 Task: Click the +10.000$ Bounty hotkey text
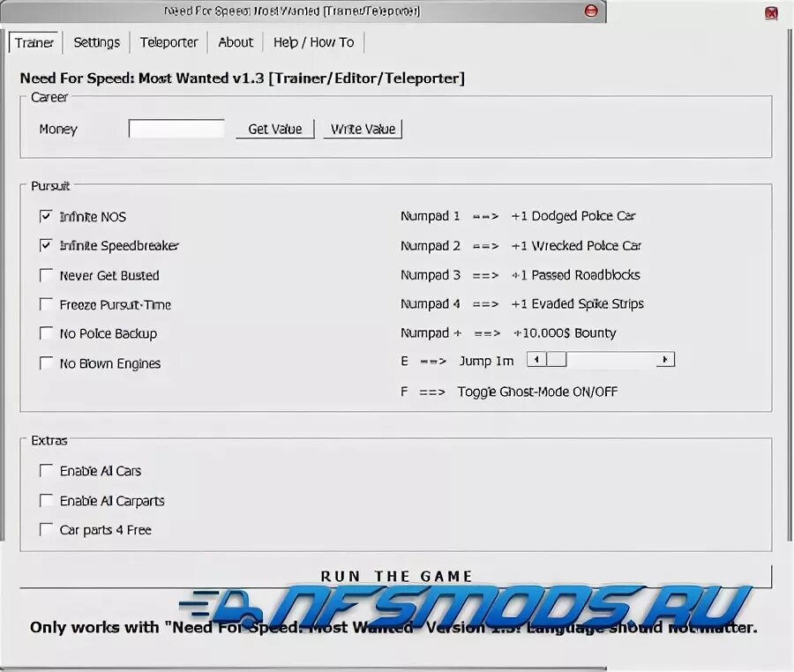(x=508, y=333)
